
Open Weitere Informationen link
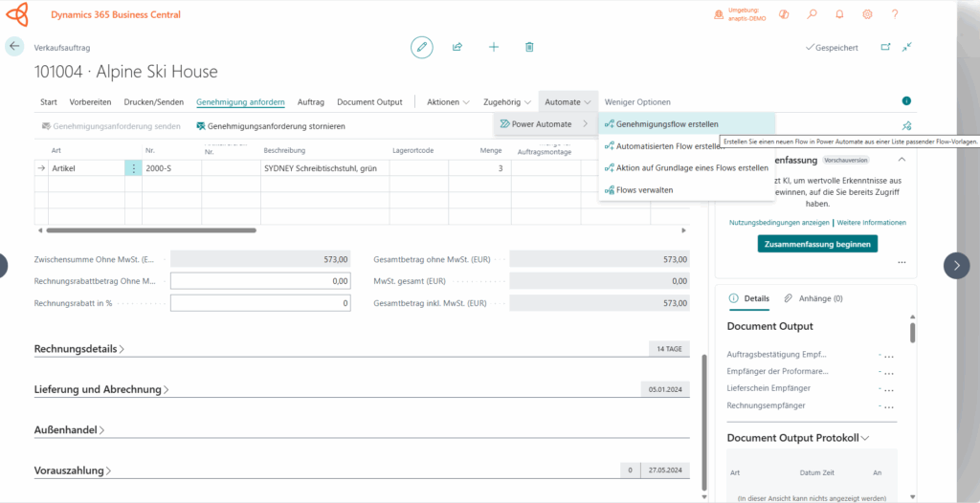click(871, 223)
